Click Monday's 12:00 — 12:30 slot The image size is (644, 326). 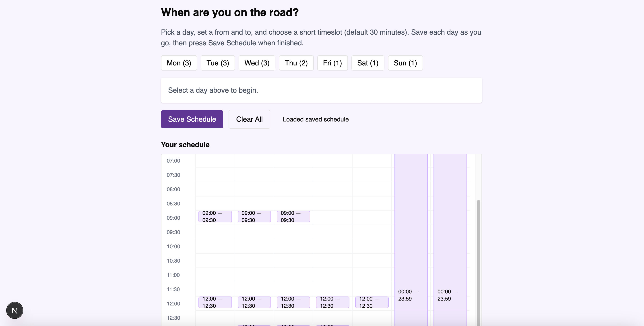[x=215, y=302]
